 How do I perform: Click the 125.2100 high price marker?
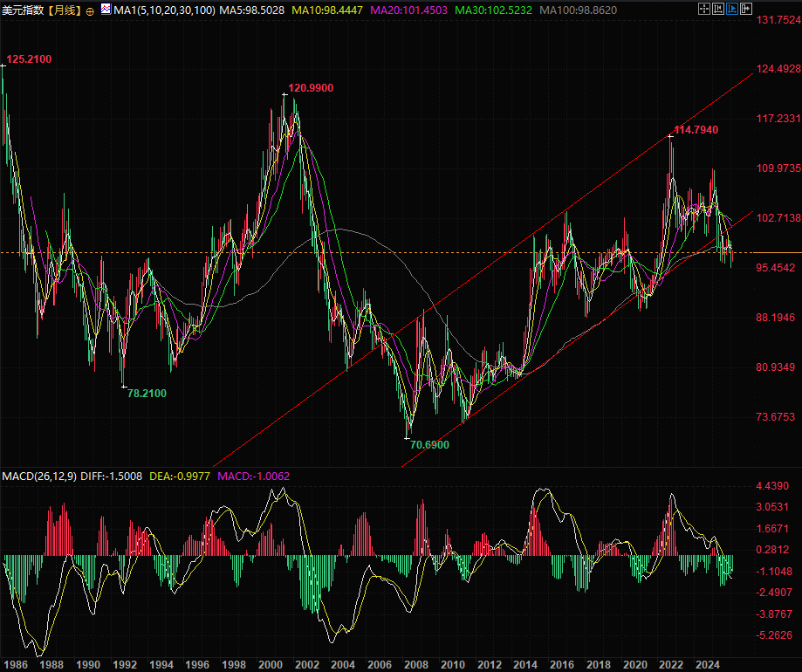click(x=29, y=59)
